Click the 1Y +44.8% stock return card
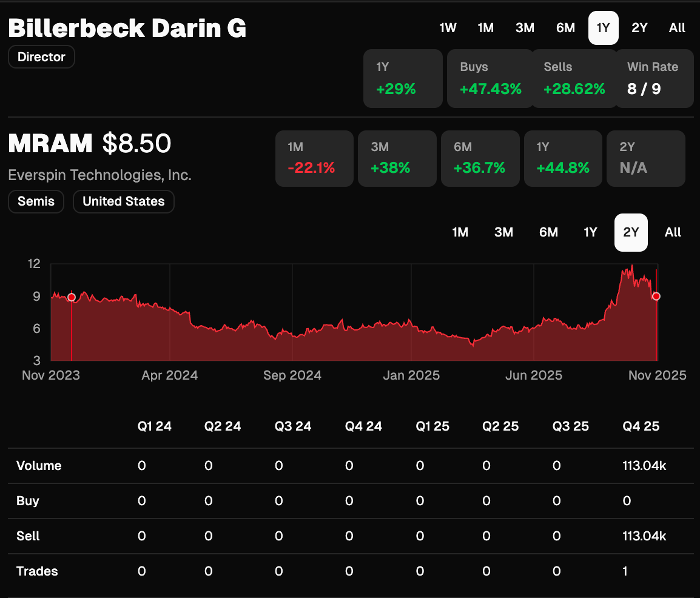Image resolution: width=700 pixels, height=598 pixels. (x=563, y=158)
